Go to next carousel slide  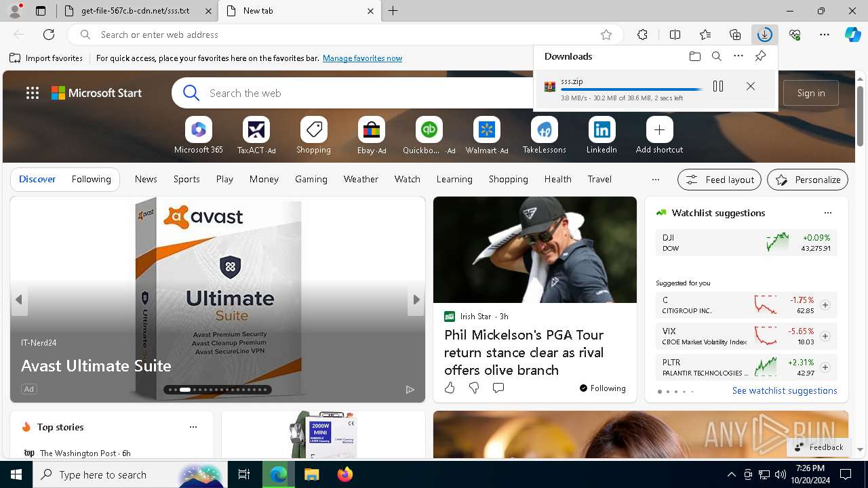(416, 300)
